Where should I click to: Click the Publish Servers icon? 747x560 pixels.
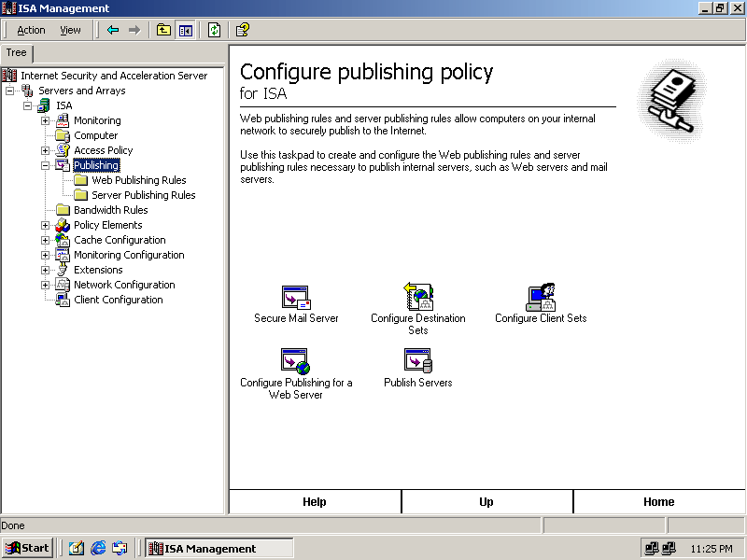click(x=417, y=361)
